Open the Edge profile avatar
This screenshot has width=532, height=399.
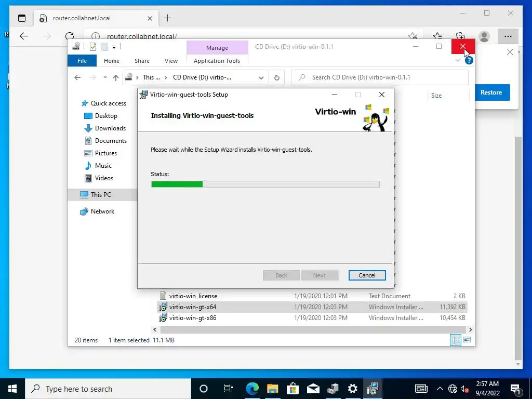pos(484,36)
